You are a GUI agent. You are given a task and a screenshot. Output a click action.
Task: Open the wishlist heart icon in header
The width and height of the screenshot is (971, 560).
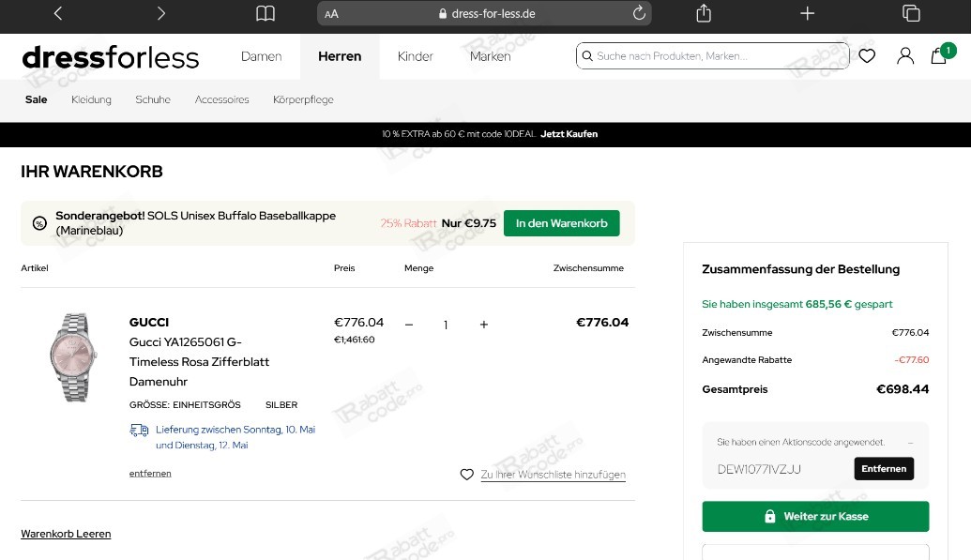[x=867, y=55]
